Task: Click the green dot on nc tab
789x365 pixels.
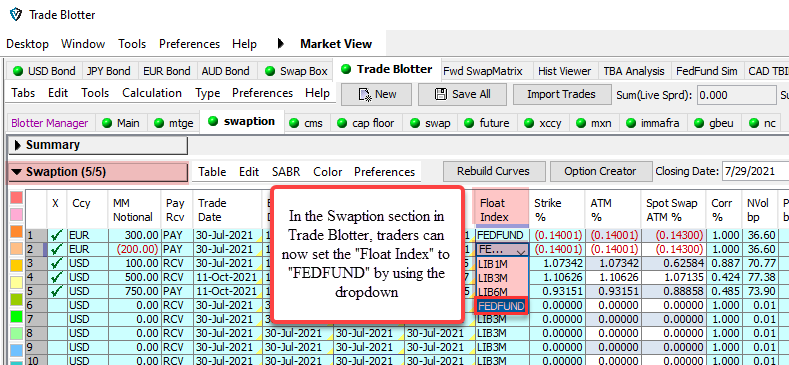Action: pos(754,123)
